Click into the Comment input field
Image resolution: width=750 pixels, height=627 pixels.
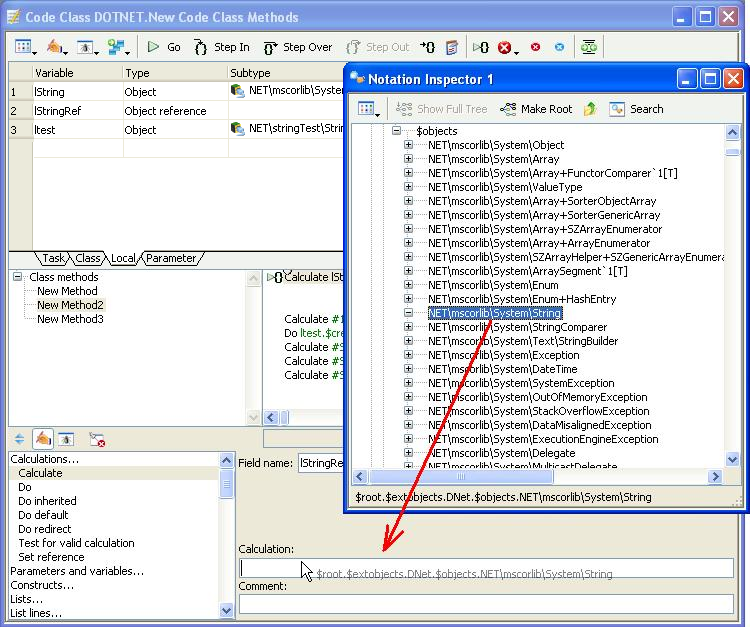[x=485, y=603]
